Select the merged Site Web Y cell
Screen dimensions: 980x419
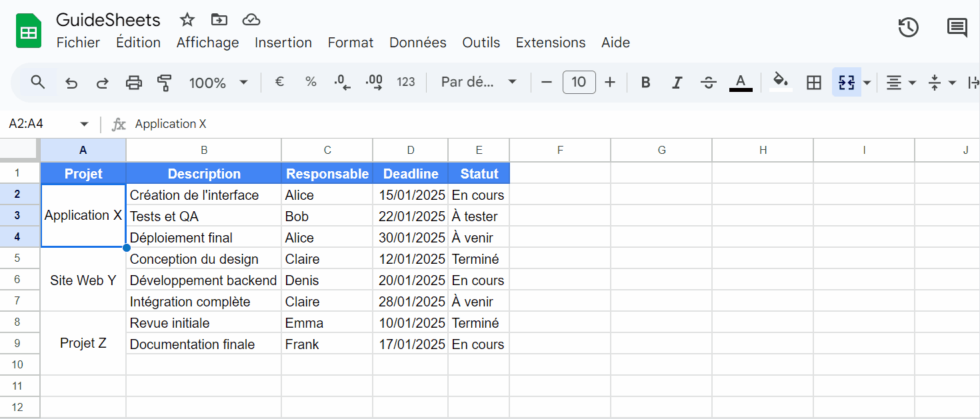tap(83, 280)
